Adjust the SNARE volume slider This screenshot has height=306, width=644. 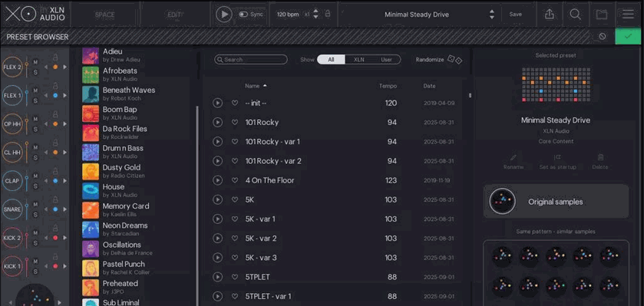tap(27, 209)
